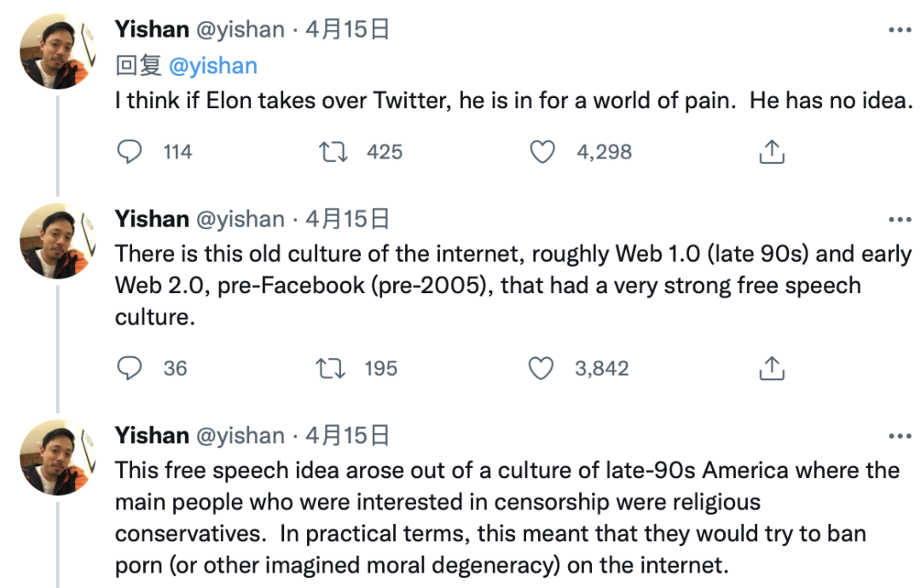Open the 4月15日 timestamp of third tweet
Image resolution: width=921 pixels, height=588 pixels.
(x=347, y=435)
